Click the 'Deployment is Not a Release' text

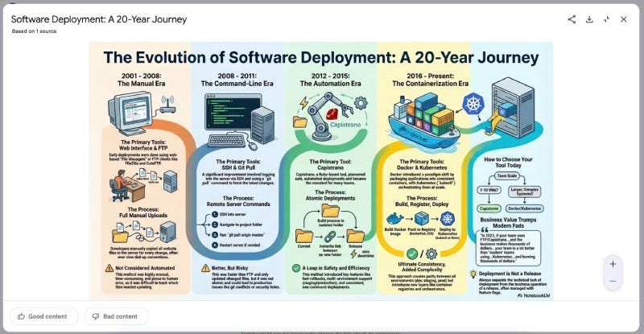click(510, 274)
